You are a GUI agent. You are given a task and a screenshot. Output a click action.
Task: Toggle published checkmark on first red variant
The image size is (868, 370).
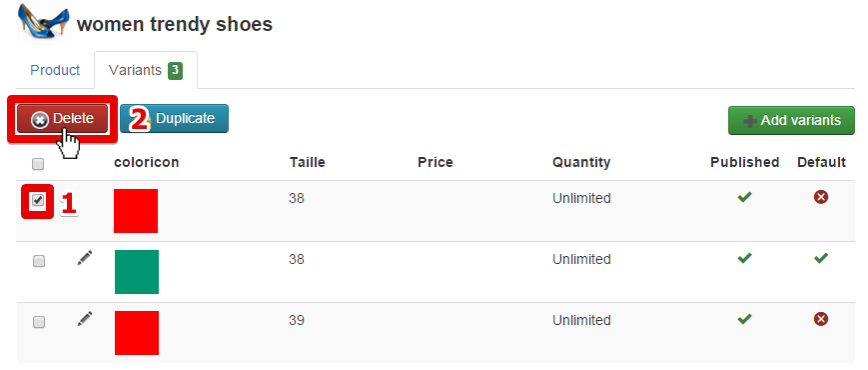point(744,197)
